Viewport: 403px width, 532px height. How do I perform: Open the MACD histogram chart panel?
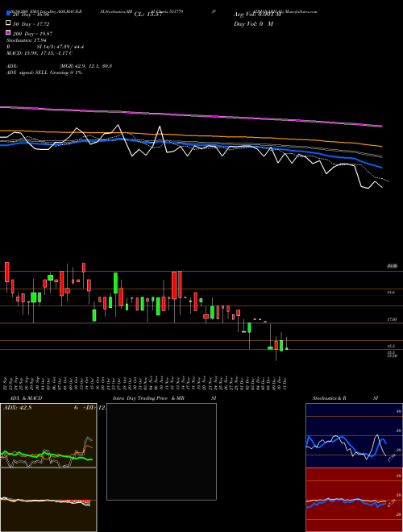click(48, 500)
